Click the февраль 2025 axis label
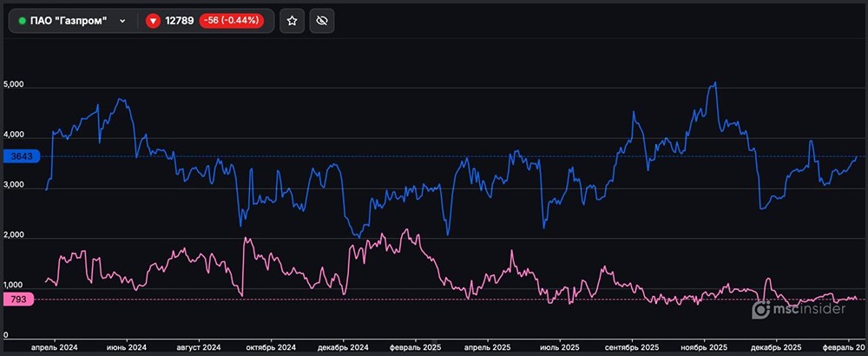The width and height of the screenshot is (868, 356). pyautogui.click(x=417, y=347)
